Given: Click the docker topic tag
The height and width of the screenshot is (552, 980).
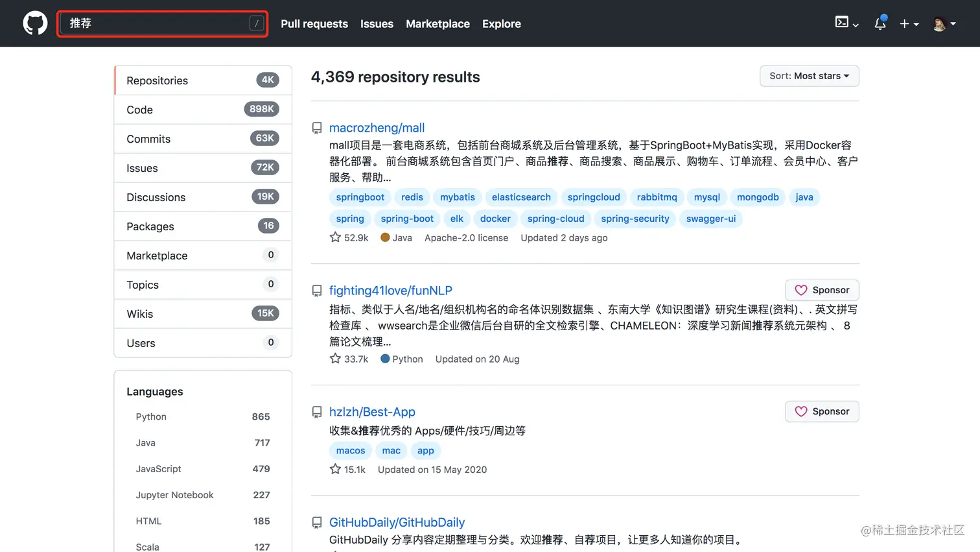Looking at the screenshot, I should coord(495,219).
